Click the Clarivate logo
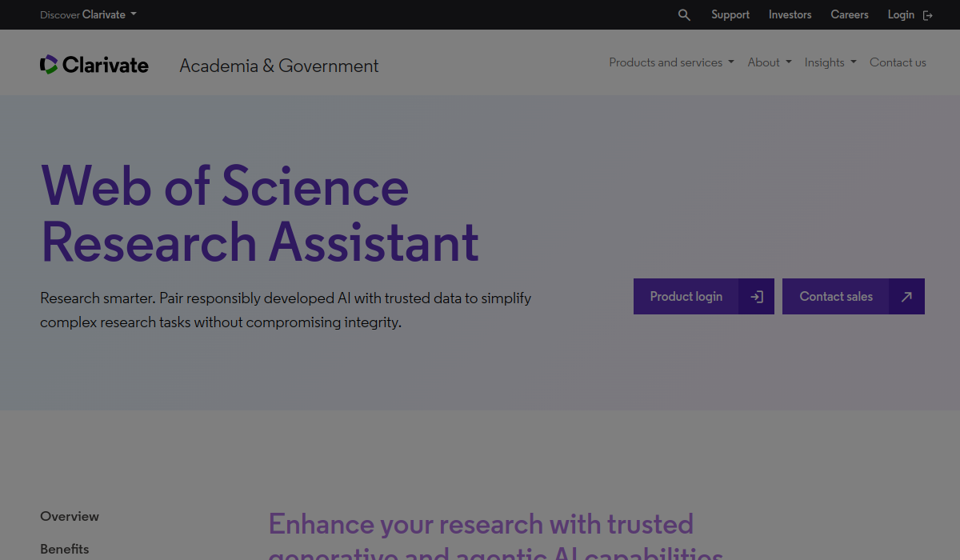The image size is (960, 560). [x=94, y=65]
